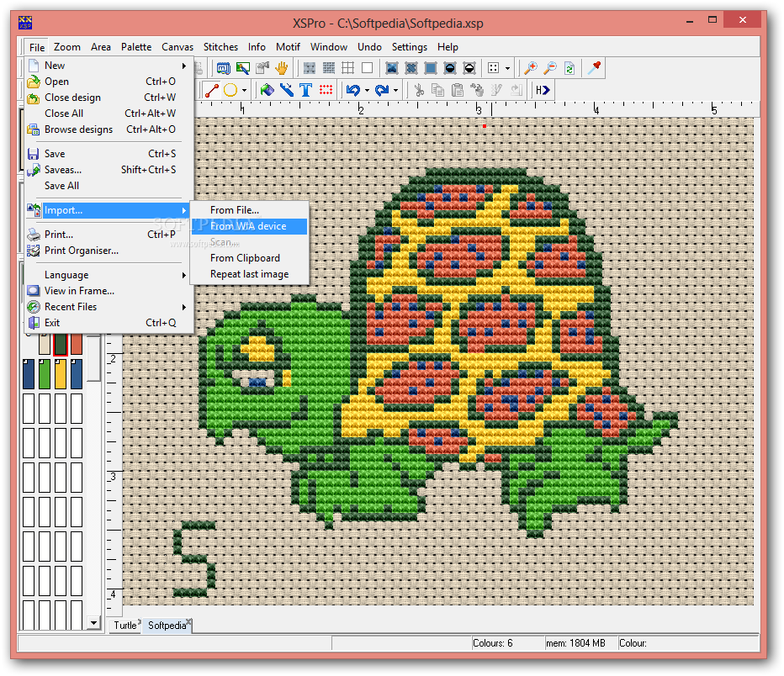
Task: Open the Stitches menu
Action: 220,47
